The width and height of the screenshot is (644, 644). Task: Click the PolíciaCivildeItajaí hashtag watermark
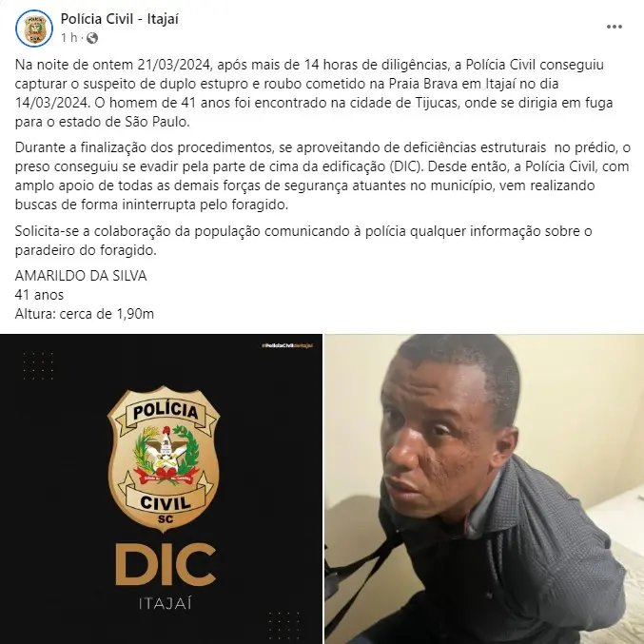[287, 346]
